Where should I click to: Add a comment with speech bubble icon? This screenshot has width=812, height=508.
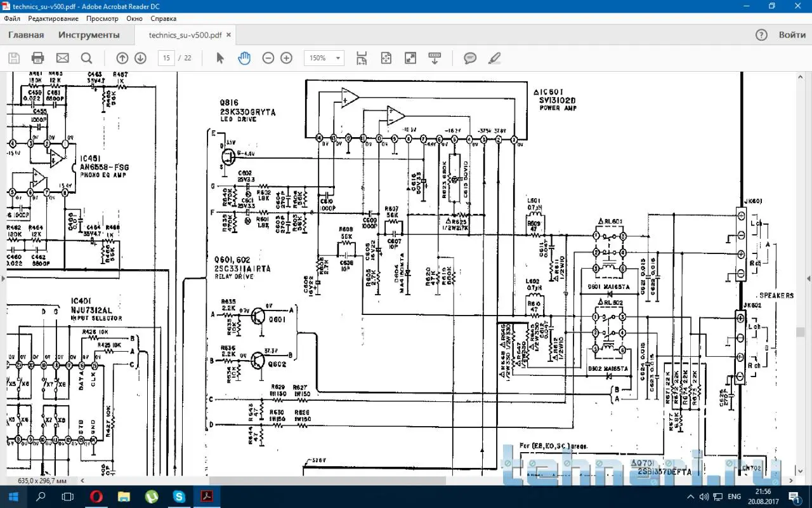(x=470, y=58)
